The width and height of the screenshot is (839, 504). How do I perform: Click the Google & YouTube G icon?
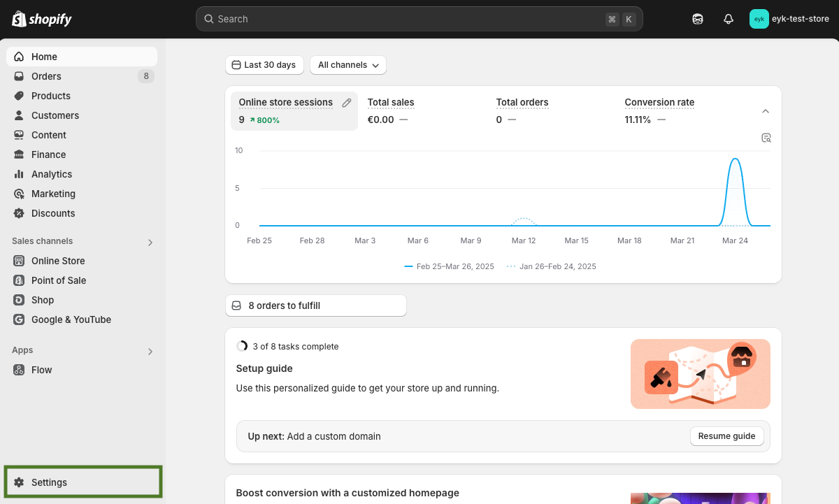[x=19, y=319]
